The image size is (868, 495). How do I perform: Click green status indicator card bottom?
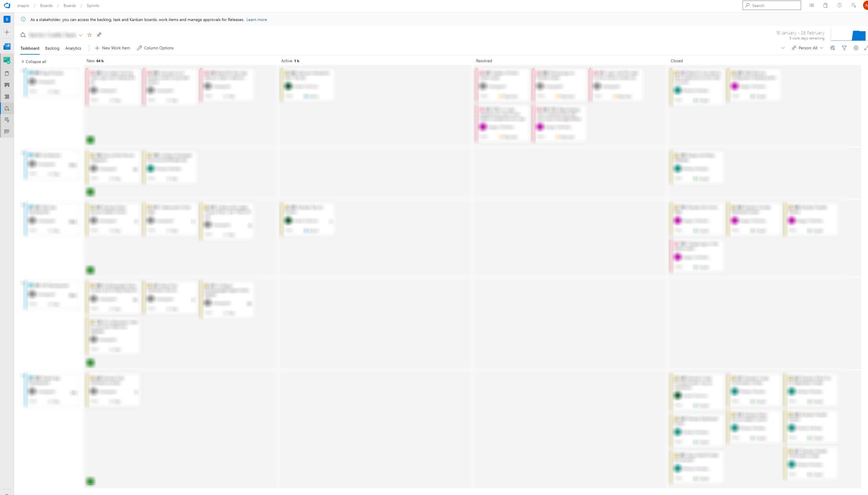click(x=91, y=481)
